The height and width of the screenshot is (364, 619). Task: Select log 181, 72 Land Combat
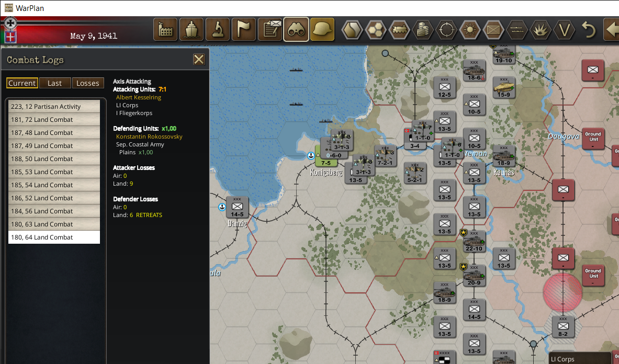point(54,119)
